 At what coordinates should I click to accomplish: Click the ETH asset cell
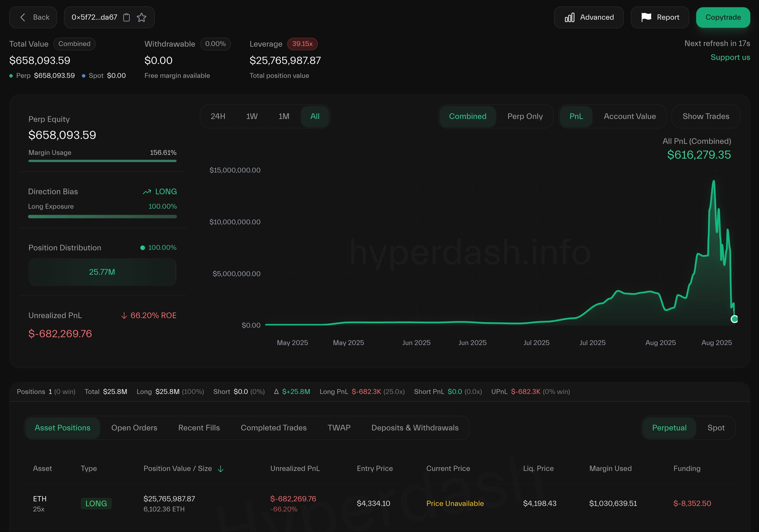point(40,504)
